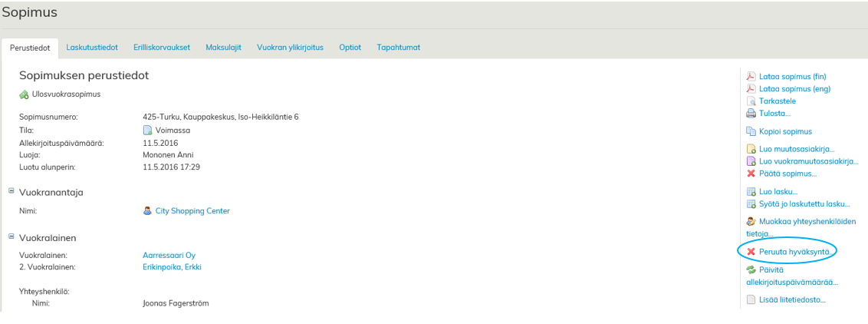The height and width of the screenshot is (324, 868).
Task: Click Syötä jo laskutettu lasku link
Action: tap(804, 203)
